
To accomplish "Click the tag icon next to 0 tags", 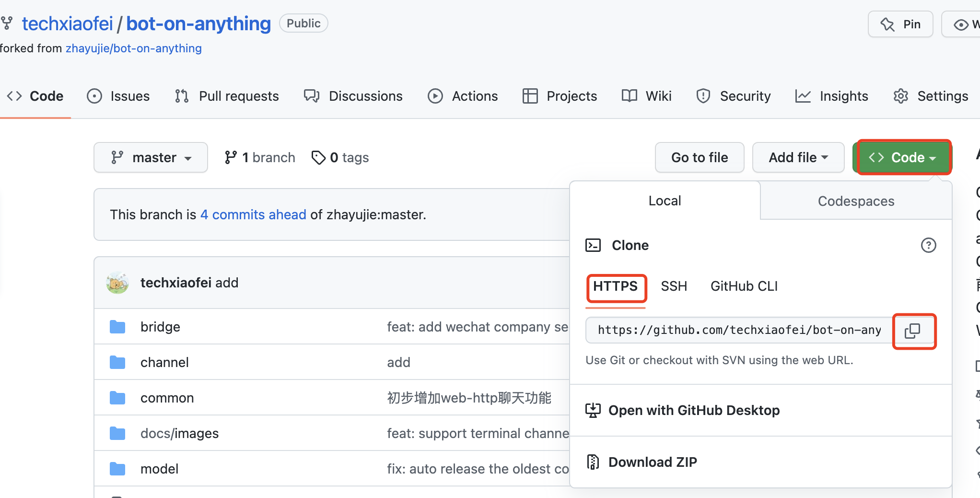I will [318, 157].
